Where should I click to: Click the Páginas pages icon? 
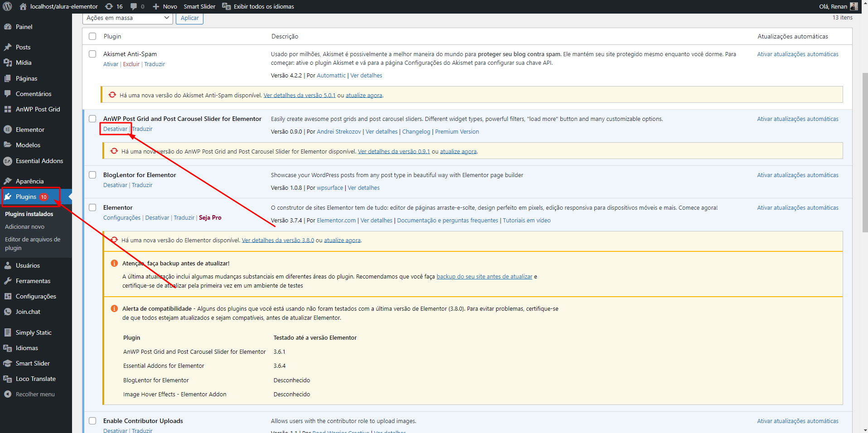click(x=8, y=78)
